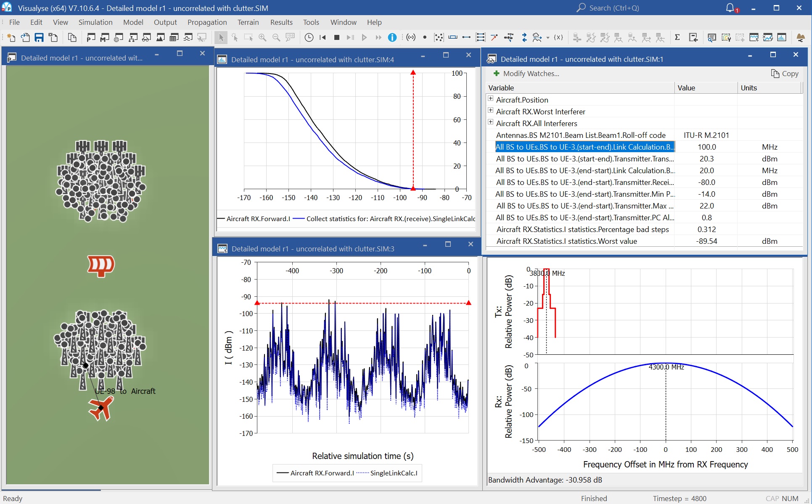The height and width of the screenshot is (504, 812).
Task: Open the new spectrum view window icon
Action: 188,38
